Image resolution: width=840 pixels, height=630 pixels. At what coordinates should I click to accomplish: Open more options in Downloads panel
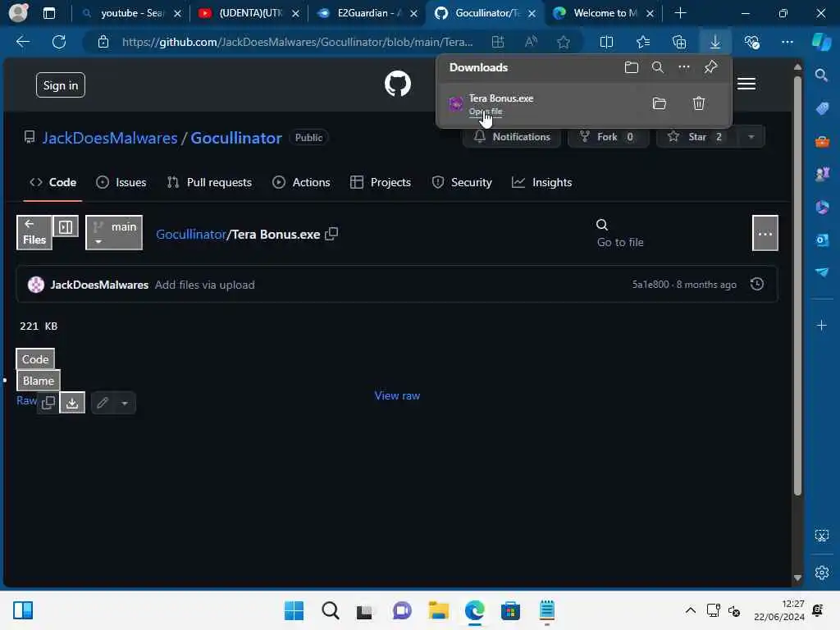click(684, 67)
